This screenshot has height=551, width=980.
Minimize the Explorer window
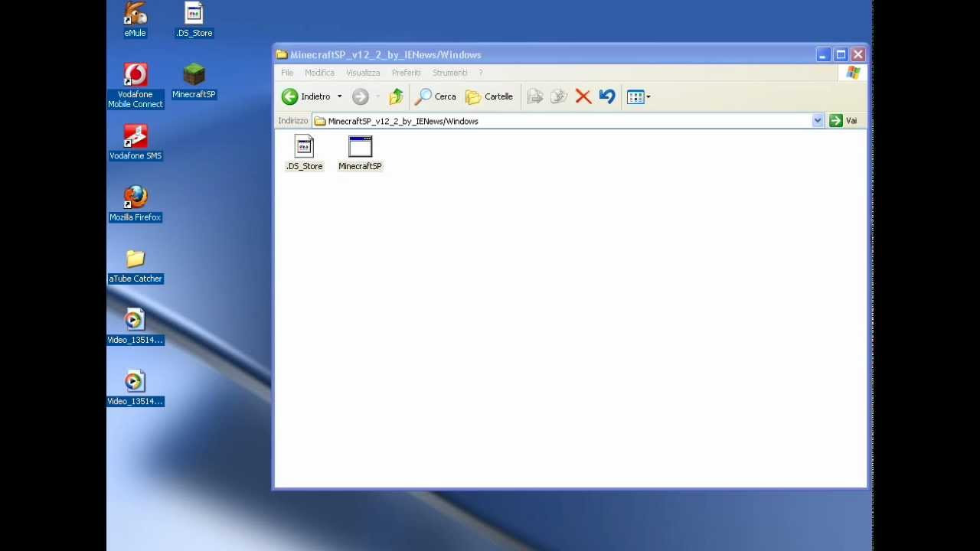click(x=823, y=55)
